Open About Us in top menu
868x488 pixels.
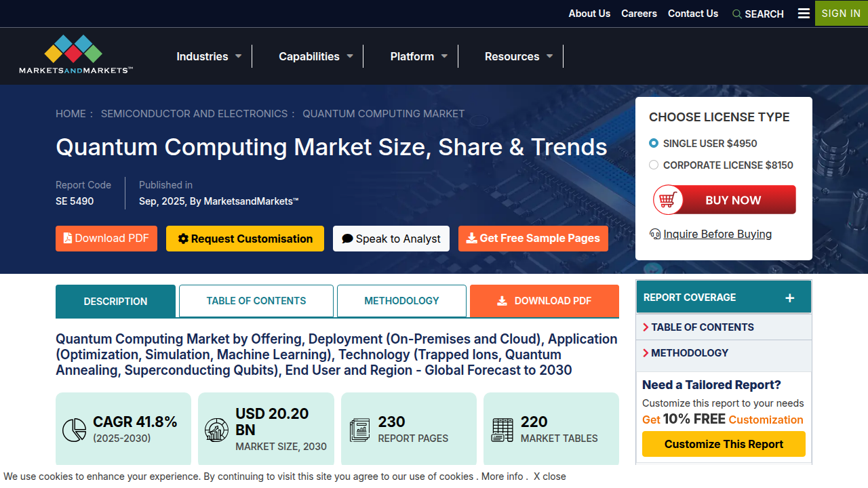pos(589,14)
